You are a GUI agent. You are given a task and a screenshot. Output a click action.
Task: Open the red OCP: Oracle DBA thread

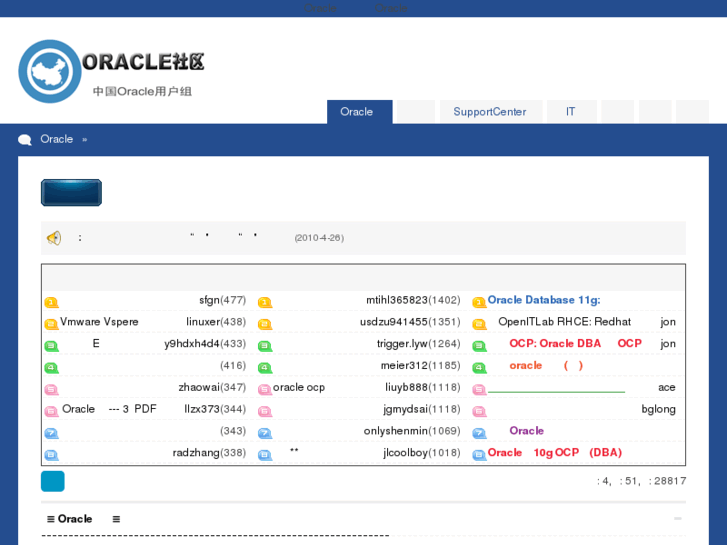click(575, 344)
